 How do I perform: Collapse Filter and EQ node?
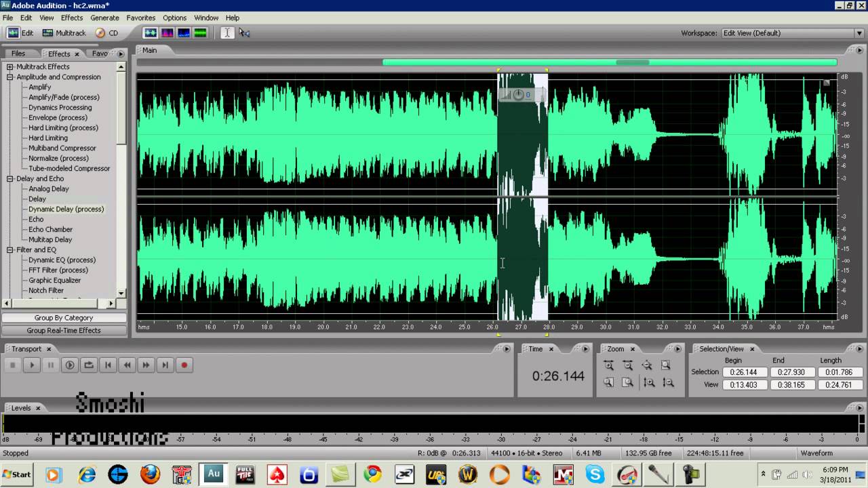10,249
